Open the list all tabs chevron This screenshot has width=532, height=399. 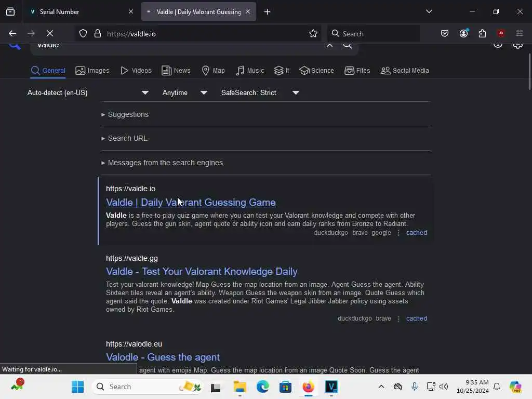(x=429, y=11)
